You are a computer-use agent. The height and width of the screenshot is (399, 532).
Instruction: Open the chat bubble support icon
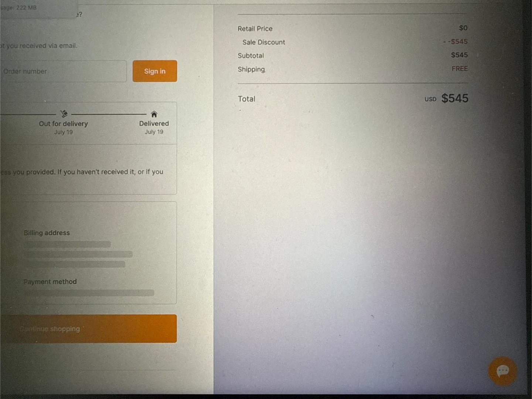pos(503,371)
